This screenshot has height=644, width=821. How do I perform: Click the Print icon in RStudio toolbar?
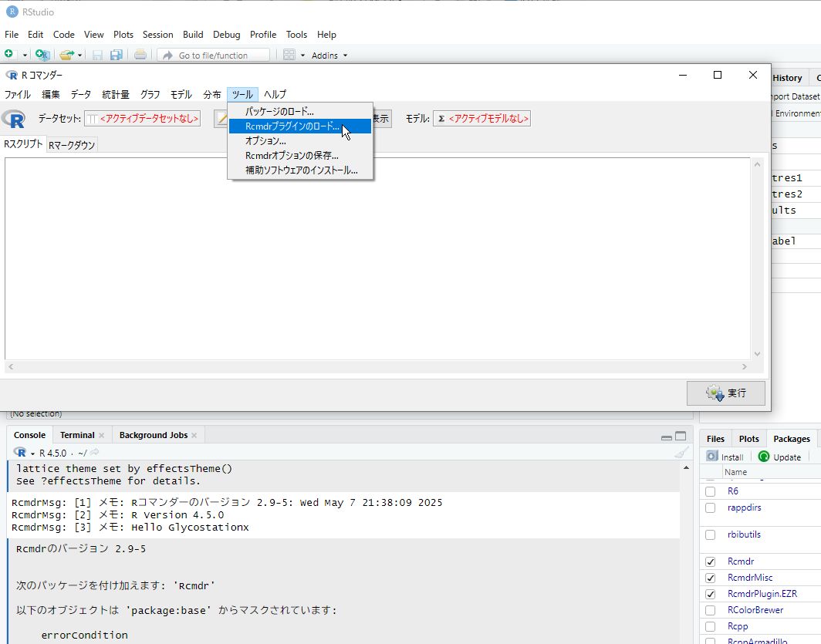click(140, 55)
